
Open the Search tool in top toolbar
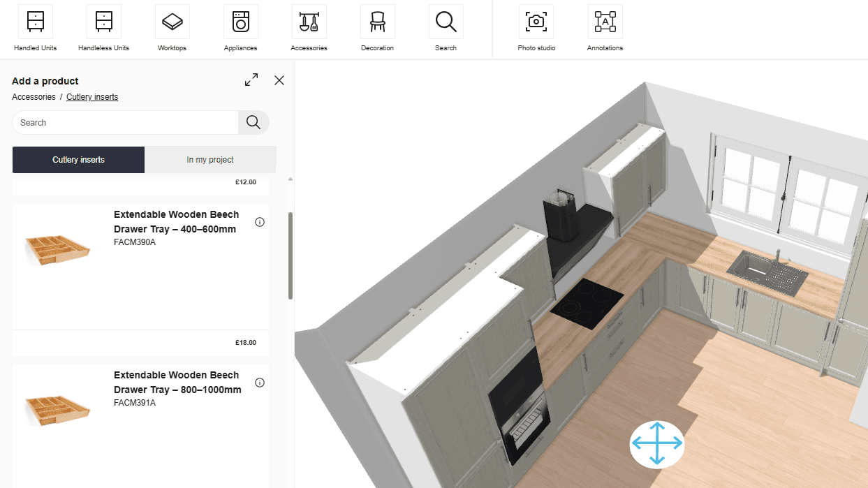pyautogui.click(x=446, y=29)
